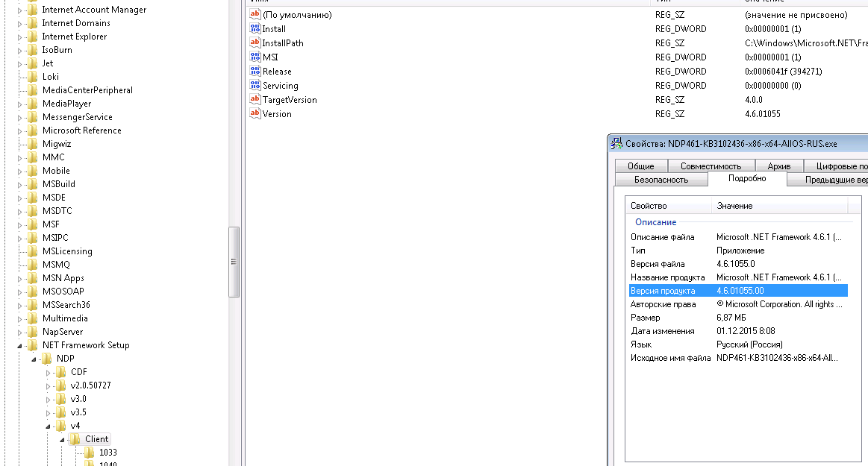Switch to the Безопасность tab
Viewport: 868px width, 466px height.
(x=661, y=180)
